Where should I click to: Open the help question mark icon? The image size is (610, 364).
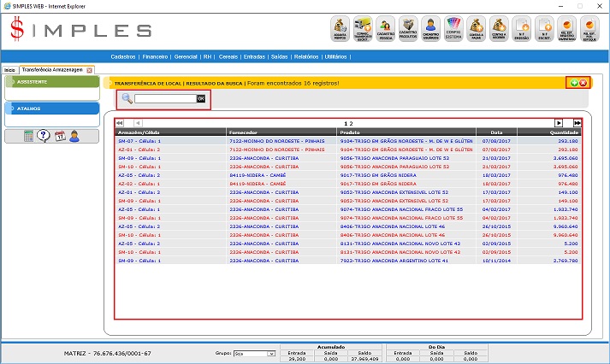(44, 136)
